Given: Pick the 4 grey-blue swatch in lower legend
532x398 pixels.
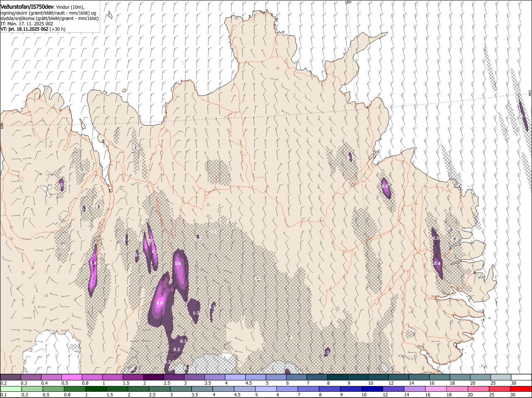Looking at the screenshot, I should 223,389.
